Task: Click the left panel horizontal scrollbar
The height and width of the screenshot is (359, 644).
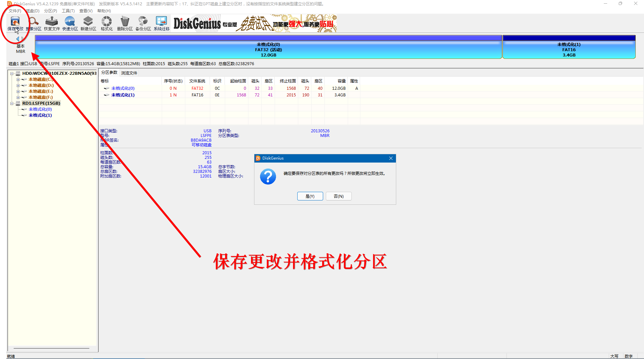Action: (51, 348)
